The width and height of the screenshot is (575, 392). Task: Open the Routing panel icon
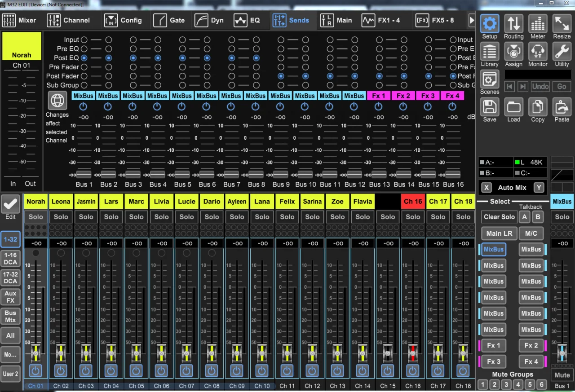point(513,23)
